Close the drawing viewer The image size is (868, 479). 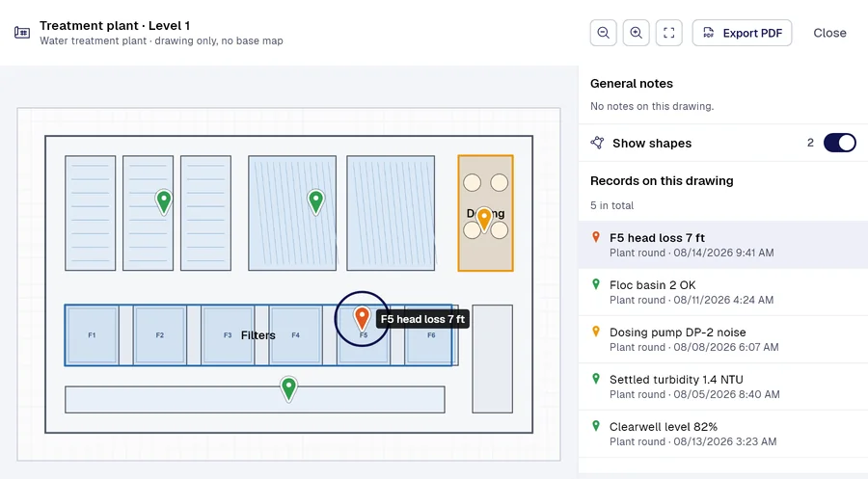tap(829, 33)
